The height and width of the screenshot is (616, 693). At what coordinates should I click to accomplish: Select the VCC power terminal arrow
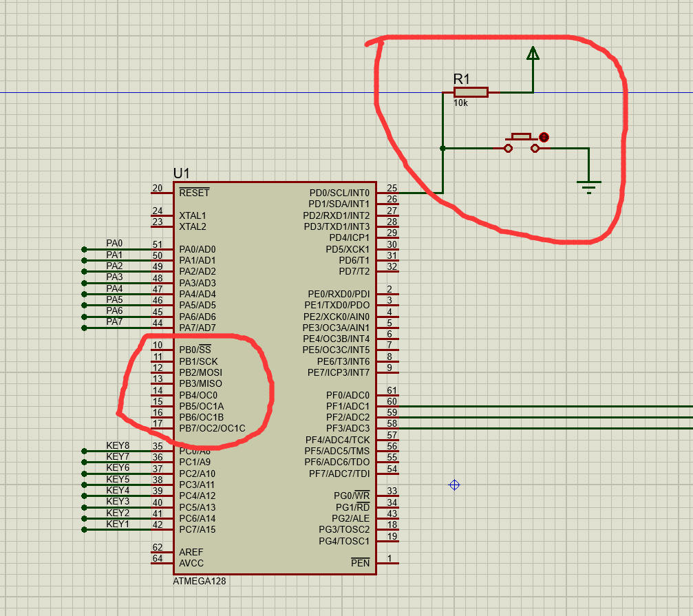click(x=533, y=54)
